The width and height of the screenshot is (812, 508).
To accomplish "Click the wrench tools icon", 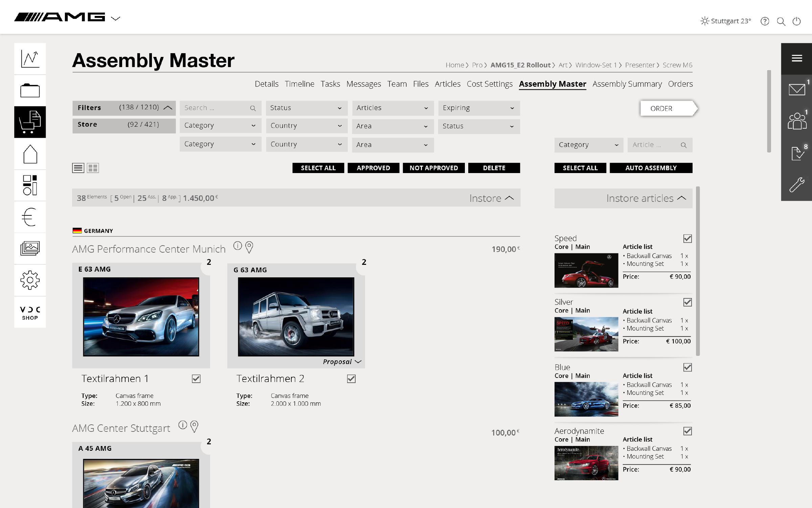I will click(796, 185).
